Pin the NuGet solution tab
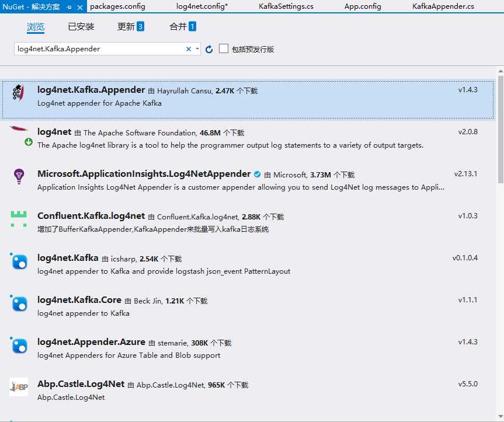This screenshot has height=422, width=504. (69, 7)
